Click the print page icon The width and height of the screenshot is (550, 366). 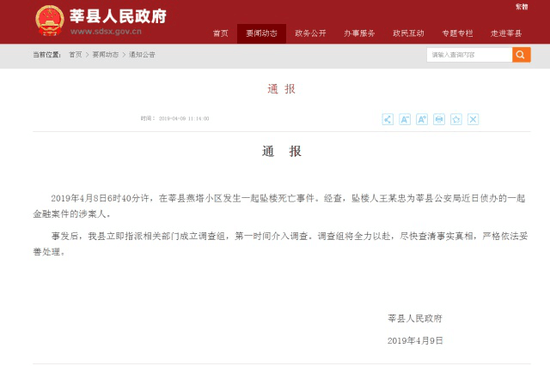[x=439, y=119]
